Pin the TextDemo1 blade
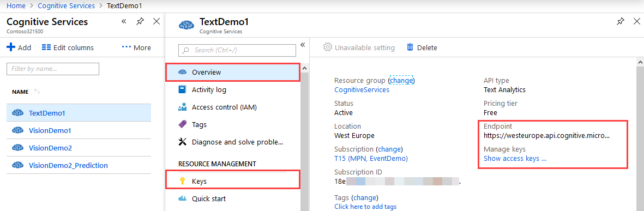This screenshot has height=211, width=644. pos(621,22)
